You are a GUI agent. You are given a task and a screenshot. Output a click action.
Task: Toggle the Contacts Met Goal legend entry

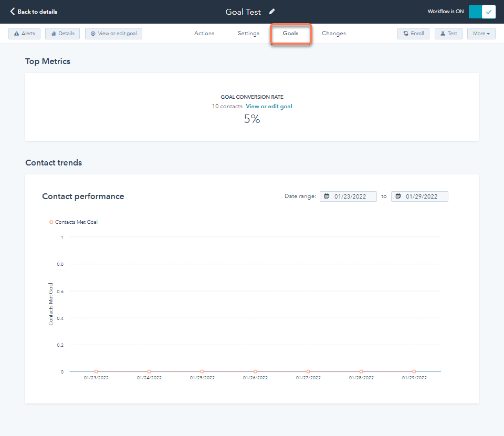point(73,222)
